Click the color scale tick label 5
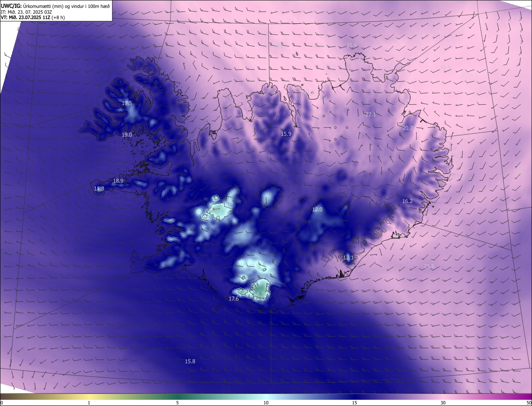532x406 pixels. pos(177,403)
